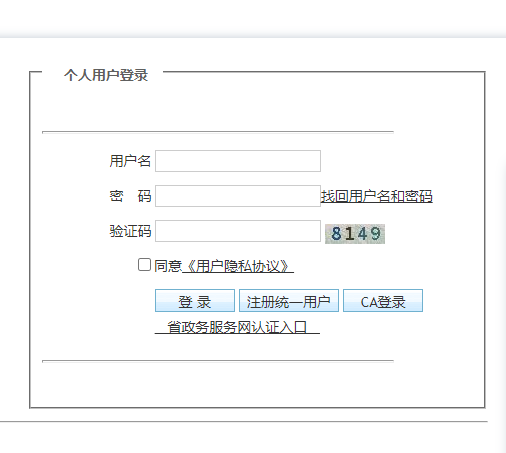The width and height of the screenshot is (506, 453).
Task: Open 注册统一用户 registration
Action: [289, 301]
